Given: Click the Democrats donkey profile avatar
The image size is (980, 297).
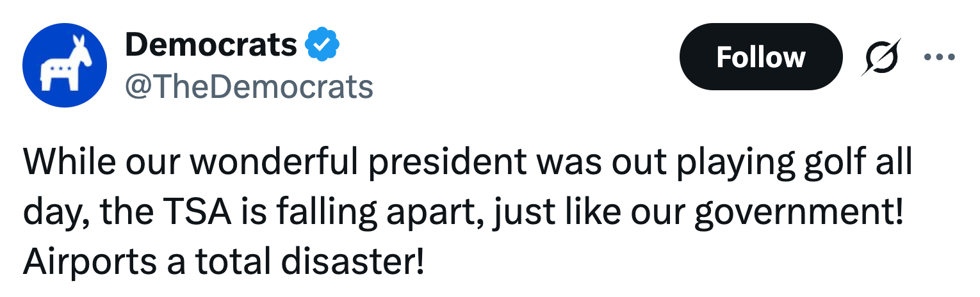Looking at the screenshot, I should (64, 65).
